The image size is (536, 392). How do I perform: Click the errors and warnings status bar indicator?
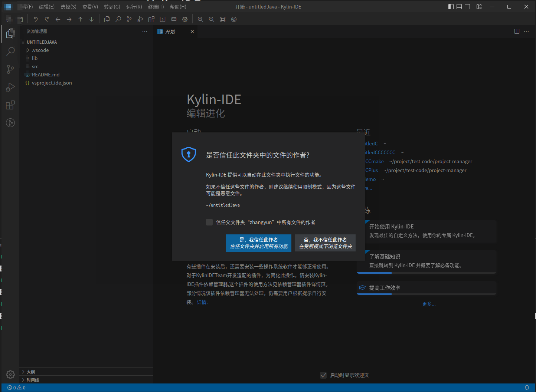click(x=17, y=388)
